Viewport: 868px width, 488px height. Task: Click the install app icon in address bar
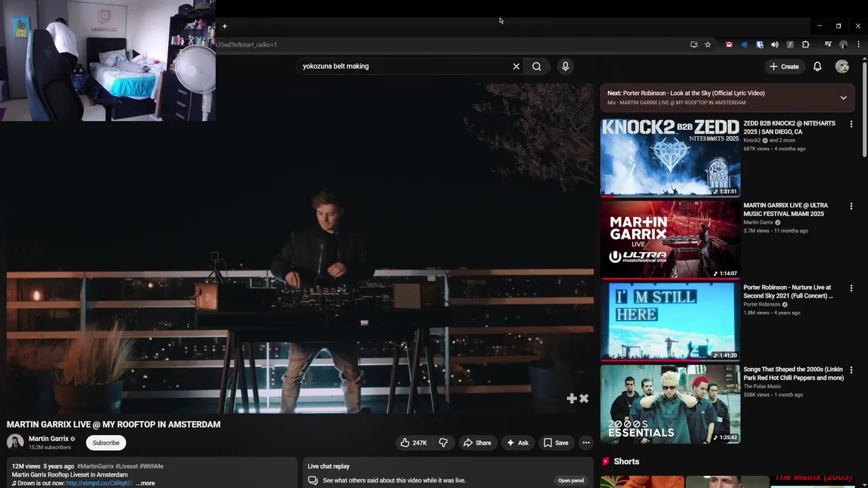coord(694,45)
